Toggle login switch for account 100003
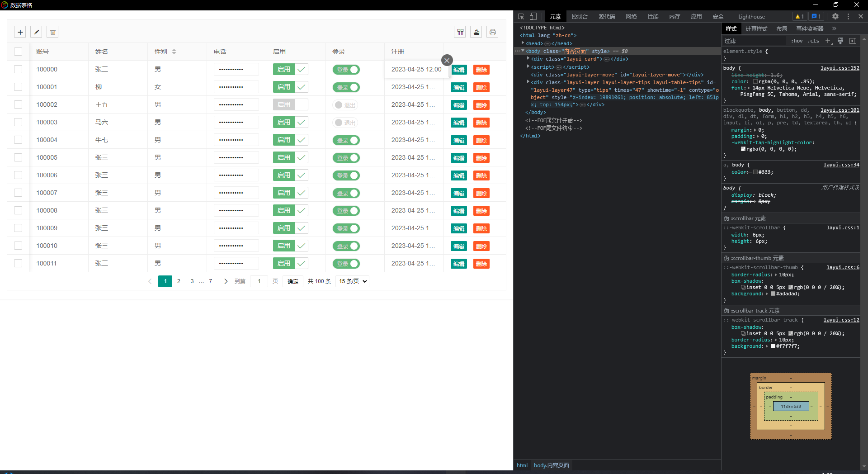 coord(345,123)
